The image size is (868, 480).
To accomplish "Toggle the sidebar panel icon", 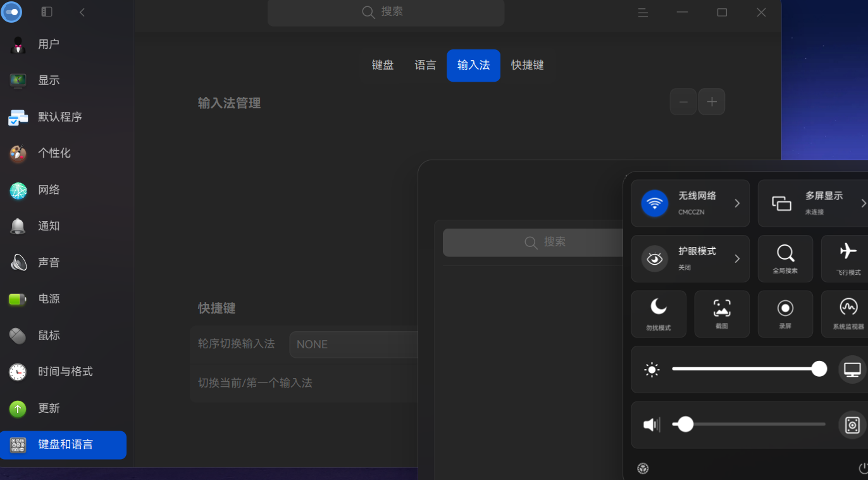I will click(47, 11).
